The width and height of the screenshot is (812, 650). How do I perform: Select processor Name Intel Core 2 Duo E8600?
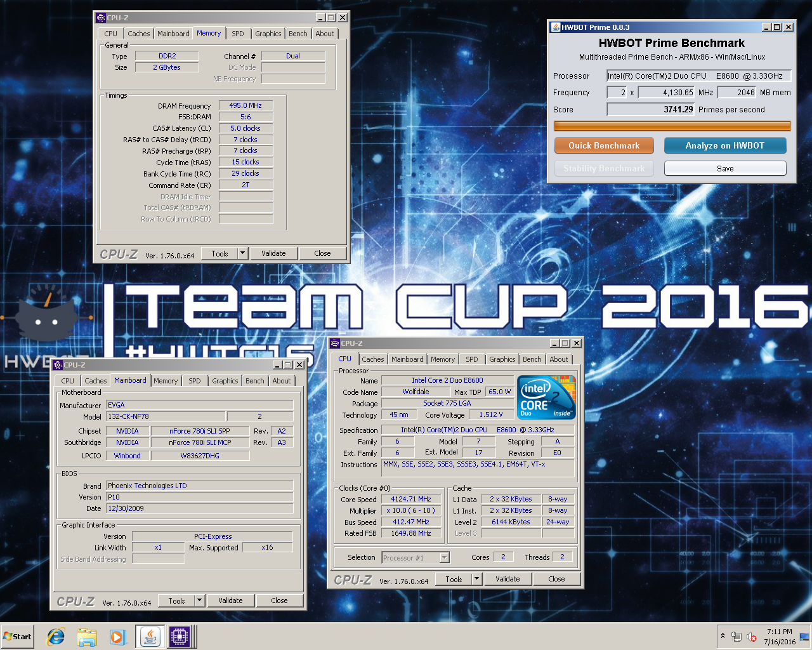(447, 380)
